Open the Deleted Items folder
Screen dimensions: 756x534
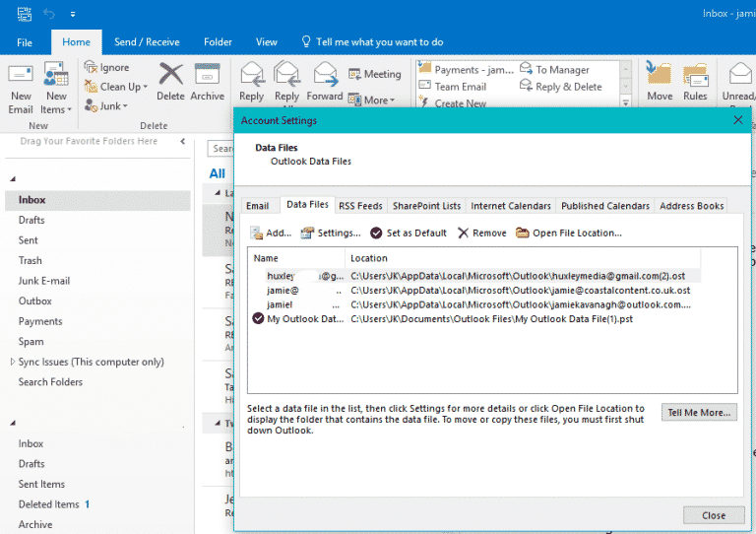48,504
